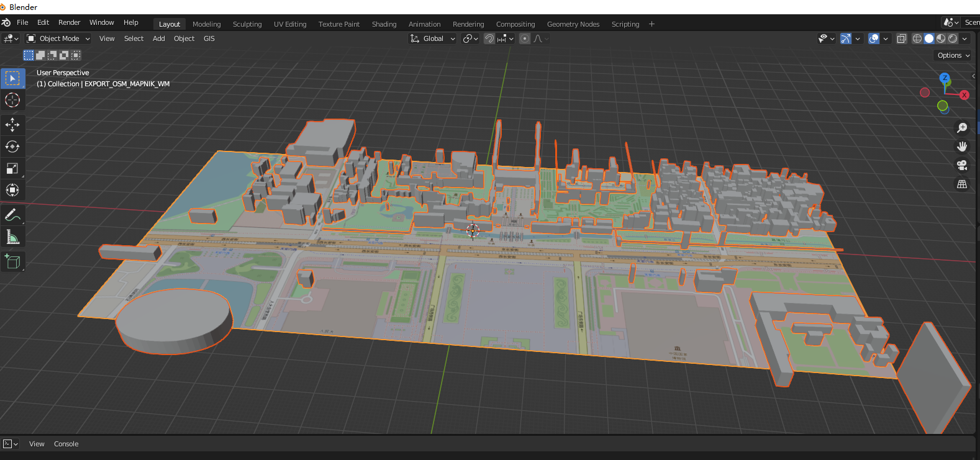The width and height of the screenshot is (980, 460).
Task: Switch to Rendered viewport shading
Action: [x=953, y=38]
